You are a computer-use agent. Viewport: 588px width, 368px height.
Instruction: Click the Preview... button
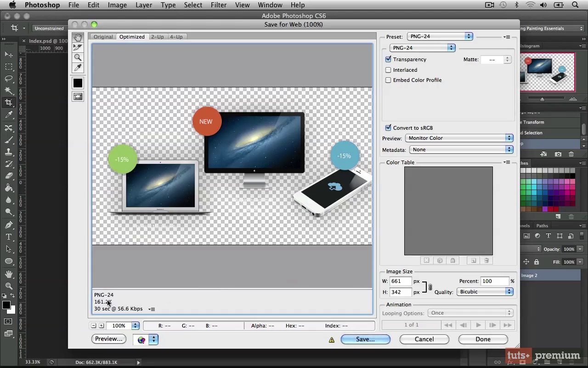[x=109, y=339]
